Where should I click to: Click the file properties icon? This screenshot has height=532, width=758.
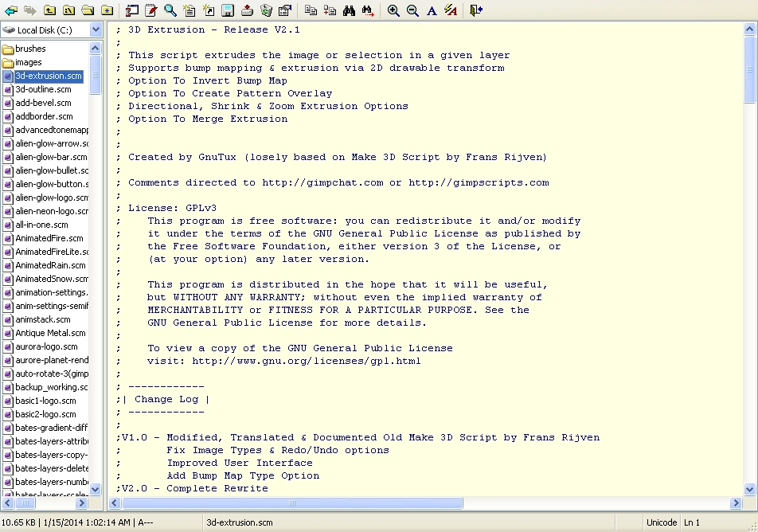click(x=286, y=10)
